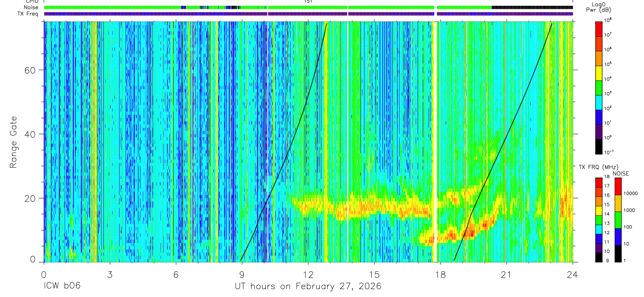Click the black curve starting near hour 18.5
644x297 pixels.
[502, 142]
